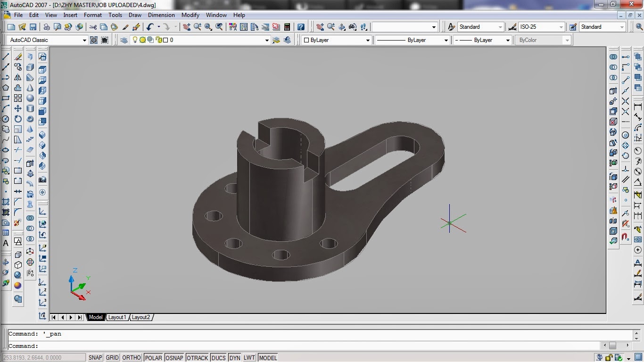Open the ByLayer color control dropdown
Image resolution: width=644 pixels, height=362 pixels.
click(x=368, y=40)
